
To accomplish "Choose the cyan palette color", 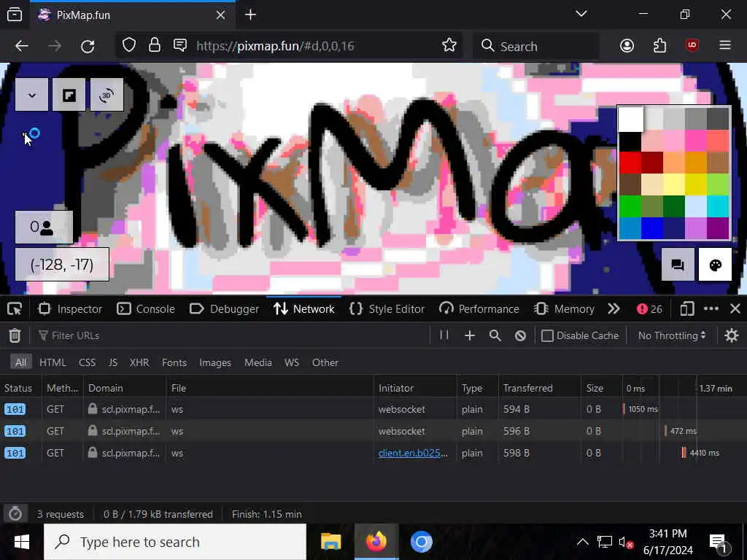I will coord(718,206).
